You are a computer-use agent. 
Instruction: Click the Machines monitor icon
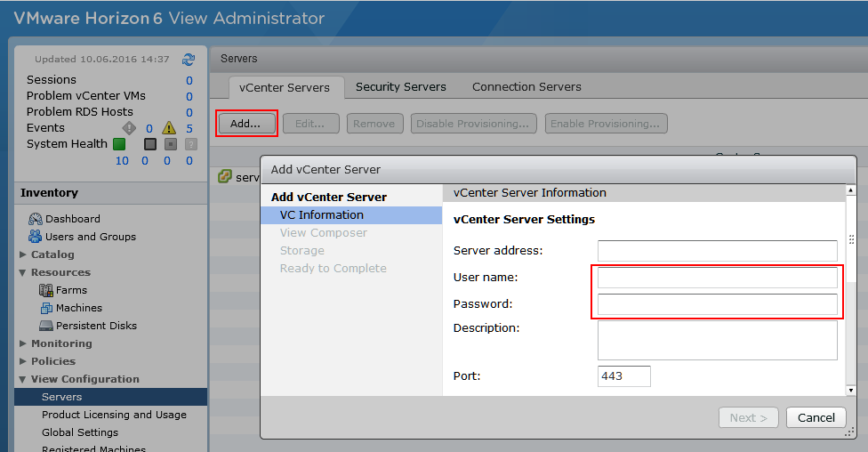coord(47,308)
